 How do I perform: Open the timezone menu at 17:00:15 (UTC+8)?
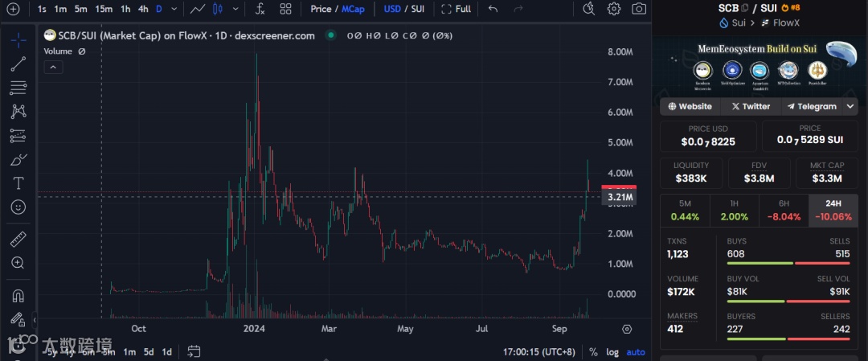[538, 351]
